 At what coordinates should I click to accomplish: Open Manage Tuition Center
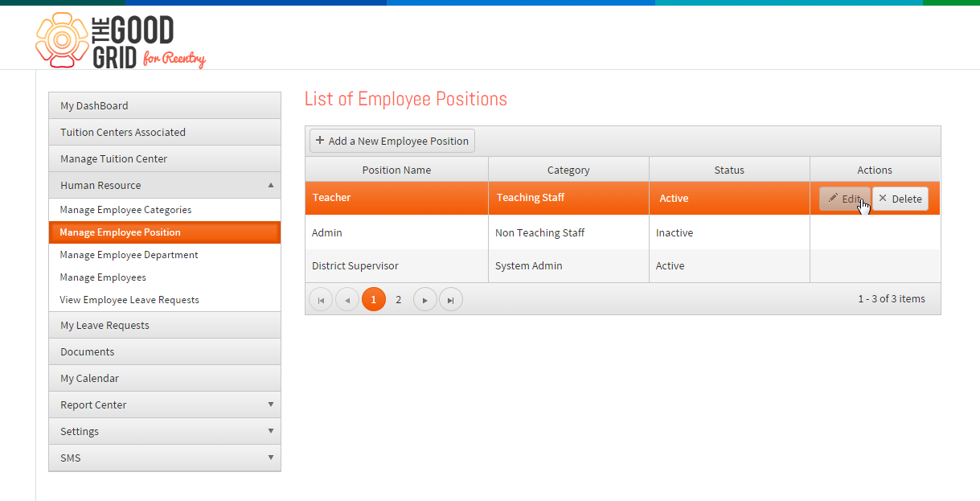[165, 158]
